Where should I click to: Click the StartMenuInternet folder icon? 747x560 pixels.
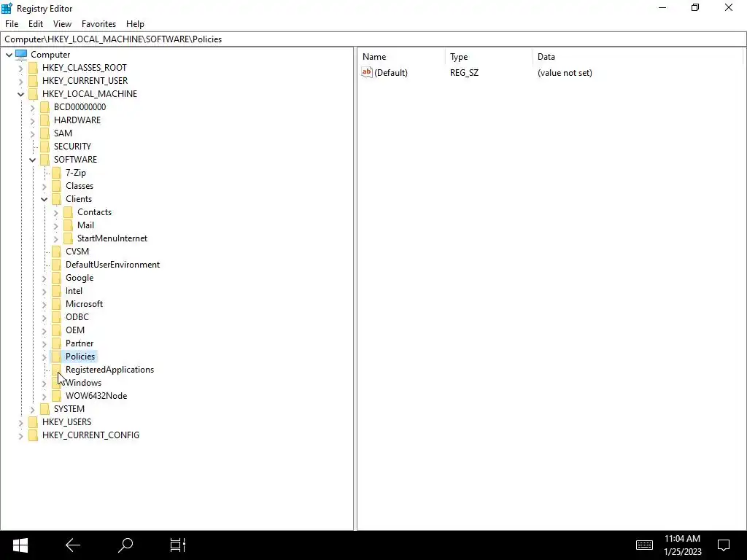tap(69, 238)
